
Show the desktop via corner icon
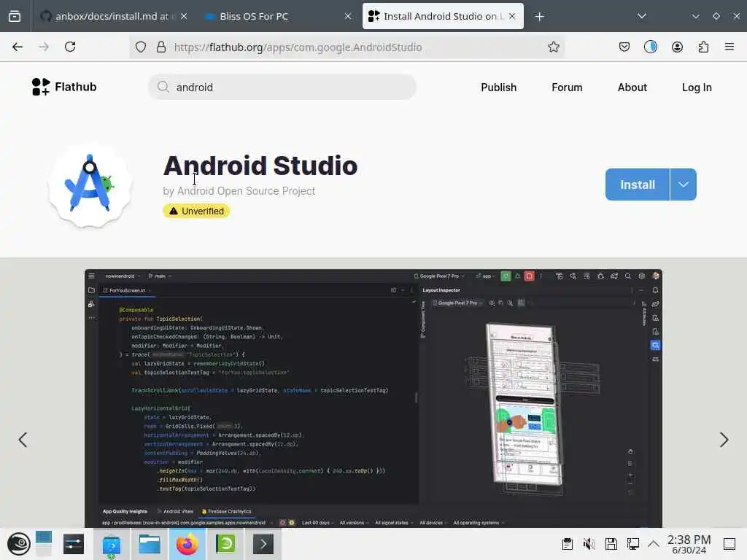point(729,544)
